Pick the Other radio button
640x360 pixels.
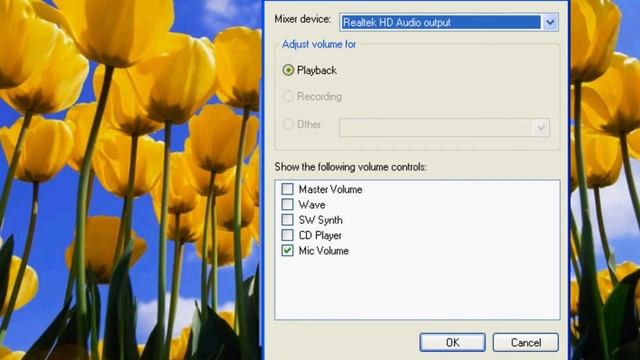pyautogui.click(x=288, y=124)
